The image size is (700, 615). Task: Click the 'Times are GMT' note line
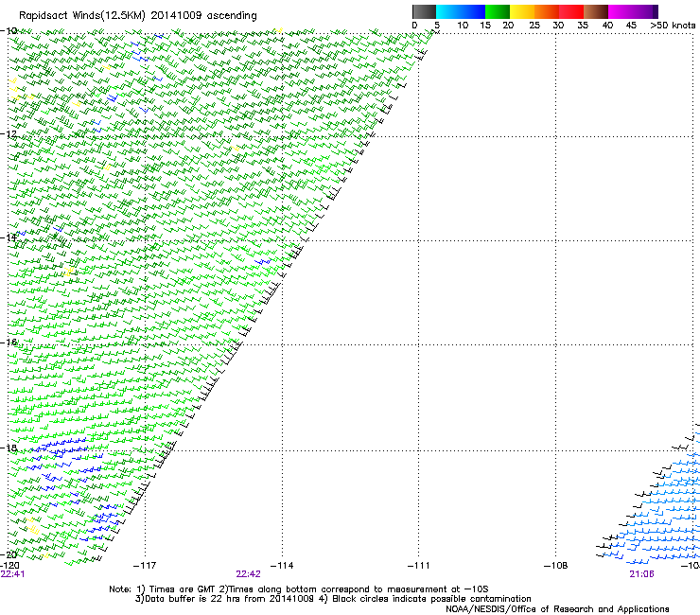[299, 589]
